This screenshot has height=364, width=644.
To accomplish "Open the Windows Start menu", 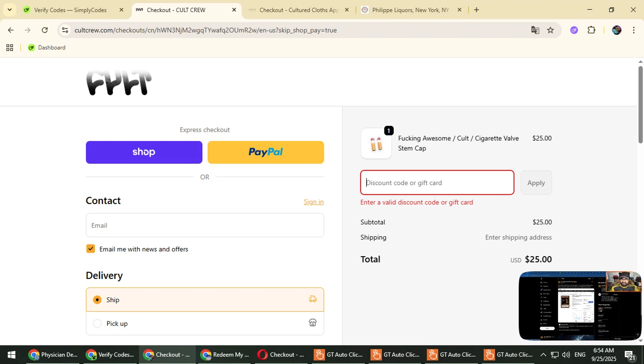I will tap(12, 355).
